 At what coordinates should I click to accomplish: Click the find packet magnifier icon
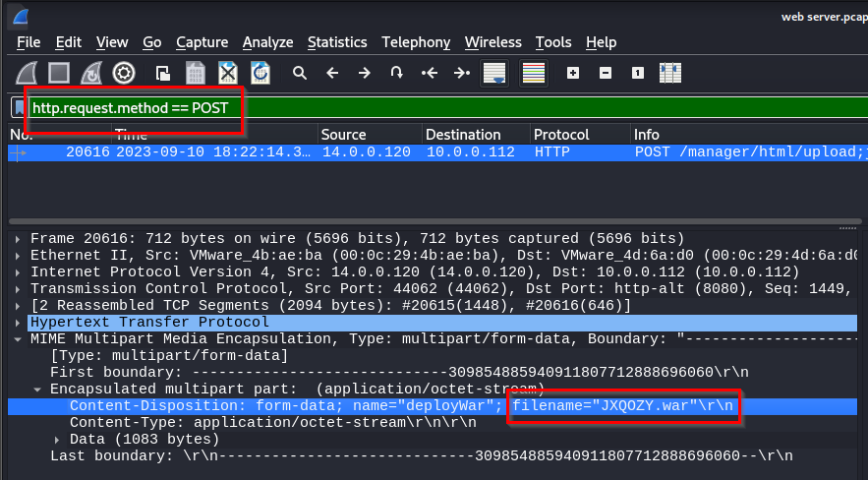(300, 73)
